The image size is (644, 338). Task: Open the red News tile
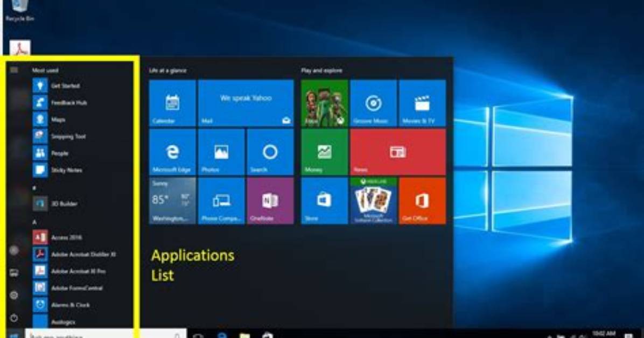click(398, 152)
